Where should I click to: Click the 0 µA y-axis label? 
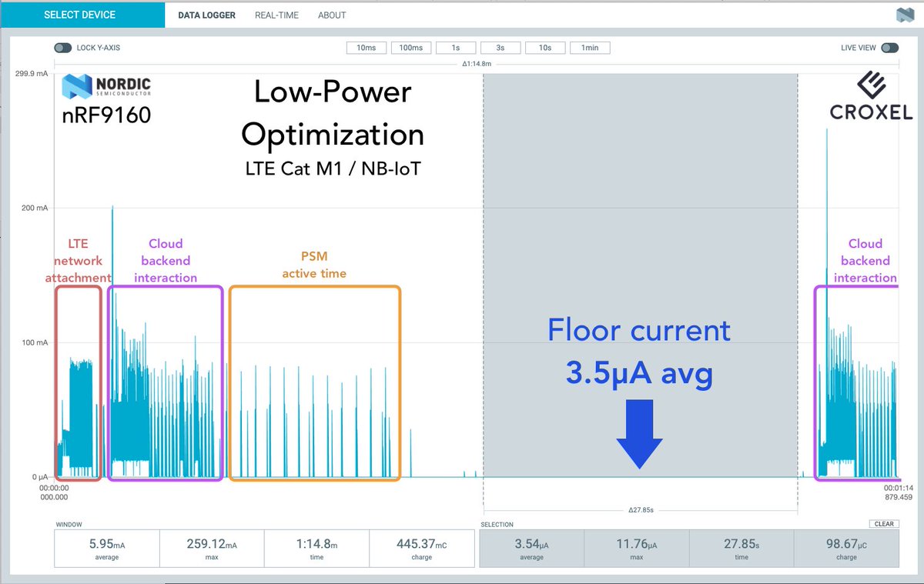point(41,477)
